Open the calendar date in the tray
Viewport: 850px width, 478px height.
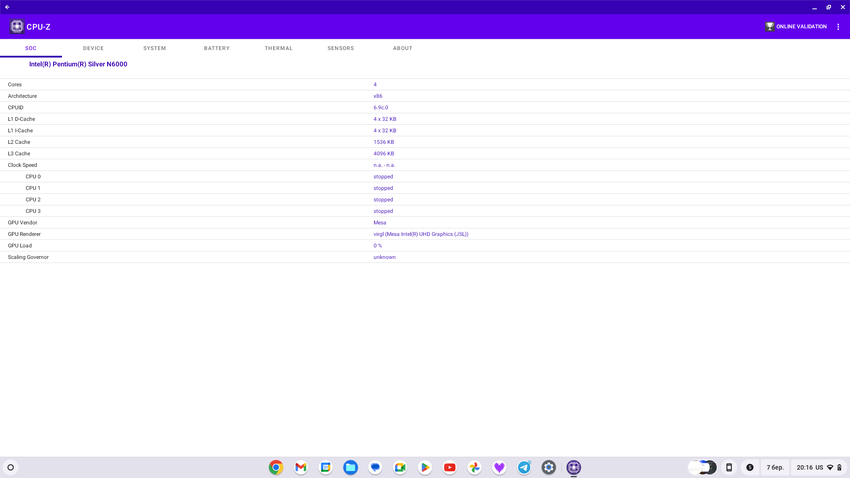pyautogui.click(x=775, y=467)
